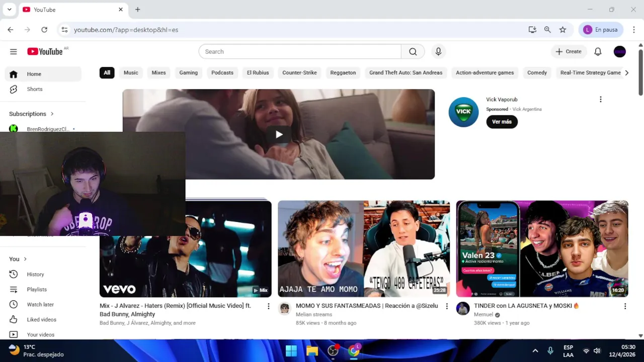Click the Ver más ad button
The image size is (644, 362).
point(502,122)
